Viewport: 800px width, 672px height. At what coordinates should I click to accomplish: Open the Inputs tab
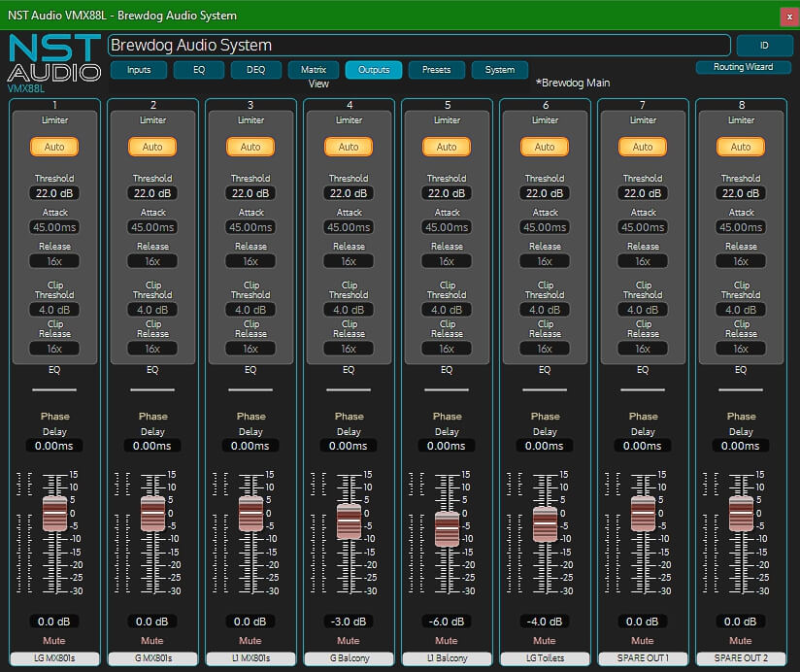point(139,69)
